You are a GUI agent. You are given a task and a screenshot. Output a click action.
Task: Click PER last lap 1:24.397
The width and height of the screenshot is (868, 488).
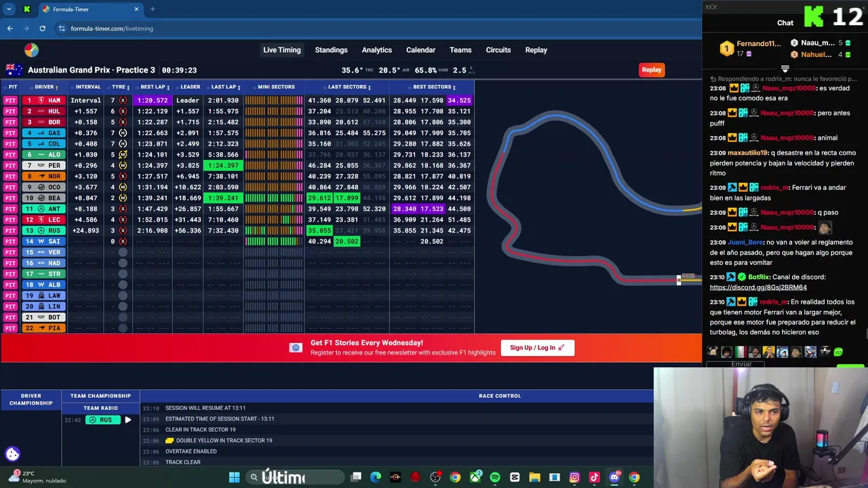coord(223,165)
